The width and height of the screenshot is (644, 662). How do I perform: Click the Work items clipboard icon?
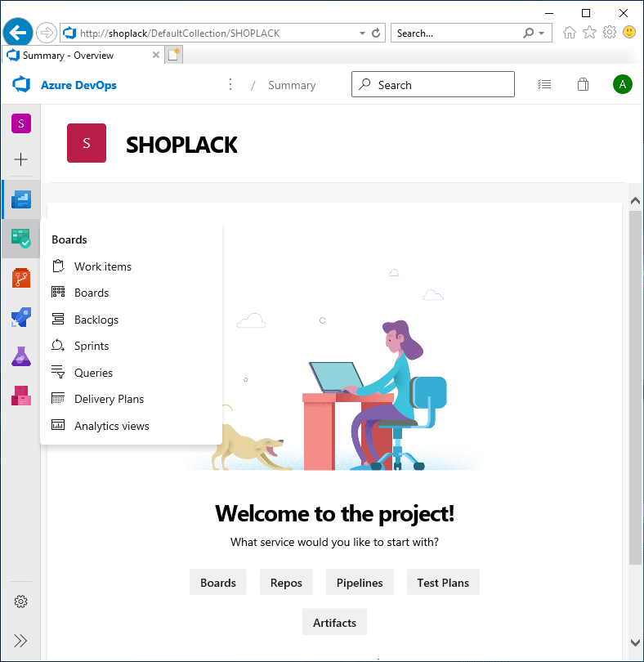[58, 266]
